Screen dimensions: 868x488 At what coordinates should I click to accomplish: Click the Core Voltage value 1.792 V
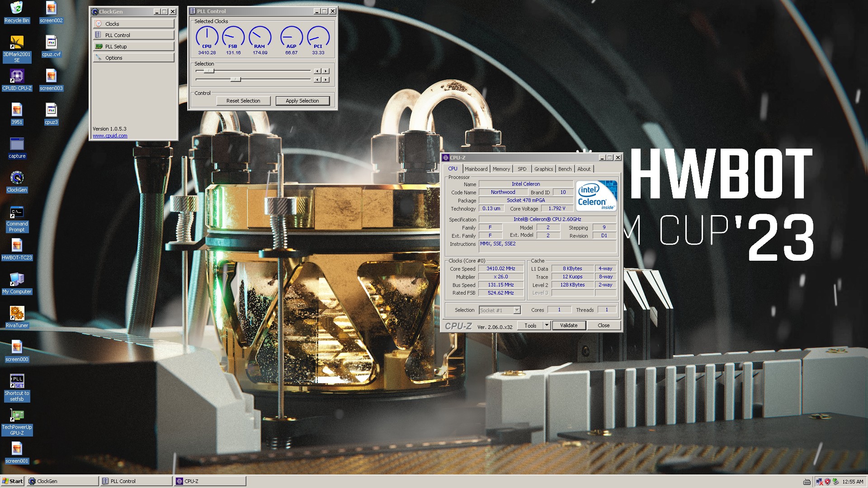coord(557,208)
